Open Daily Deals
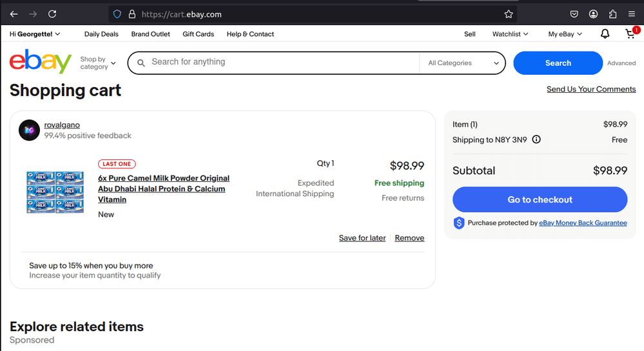 click(x=101, y=34)
